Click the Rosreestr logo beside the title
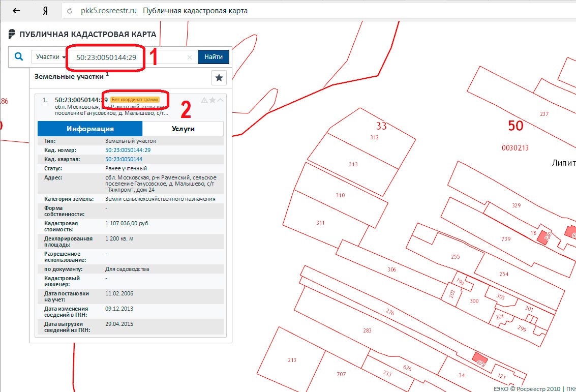This screenshot has height=392, width=576. coord(12,34)
